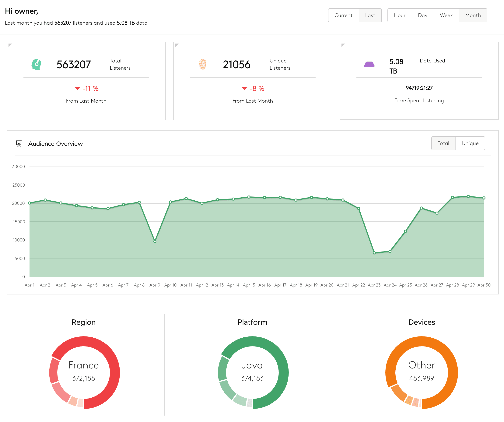Viewport: 504px width, 422px height.
Task: Select the Last period toggle
Action: pos(370,15)
